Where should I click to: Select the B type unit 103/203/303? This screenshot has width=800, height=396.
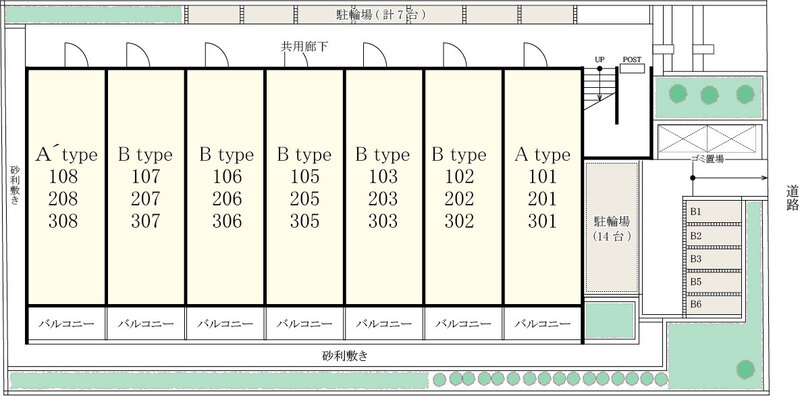pos(384,187)
